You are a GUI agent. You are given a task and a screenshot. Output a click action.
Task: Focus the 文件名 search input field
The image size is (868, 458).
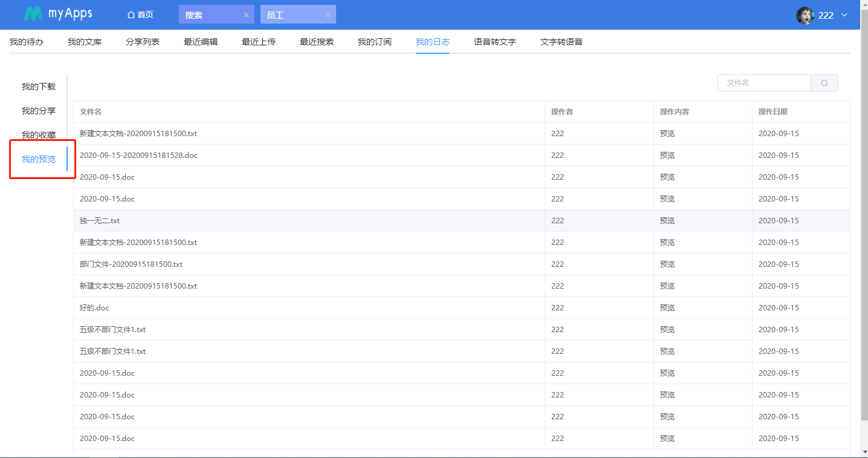[763, 83]
